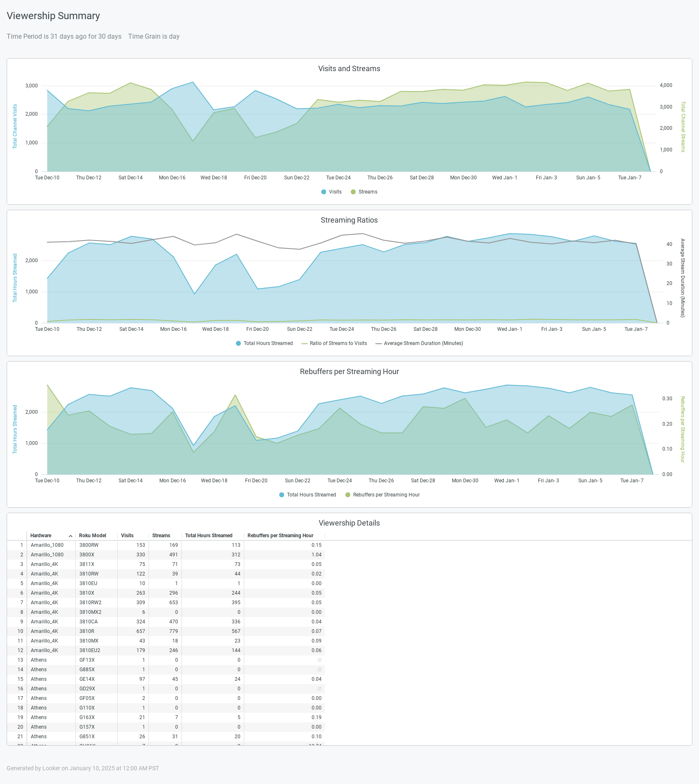Image resolution: width=699 pixels, height=784 pixels.
Task: Sort by the Visits column header
Action: (127, 536)
